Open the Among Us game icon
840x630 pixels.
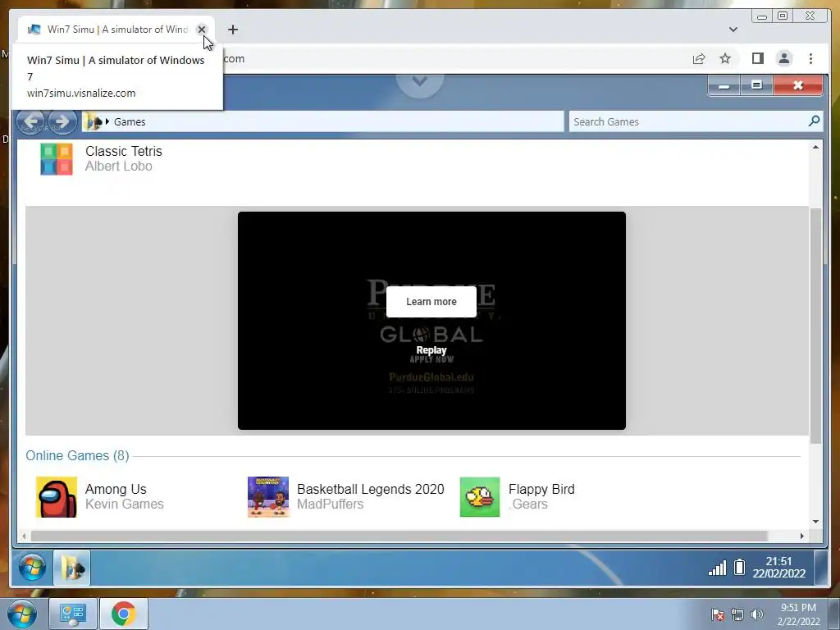57,497
